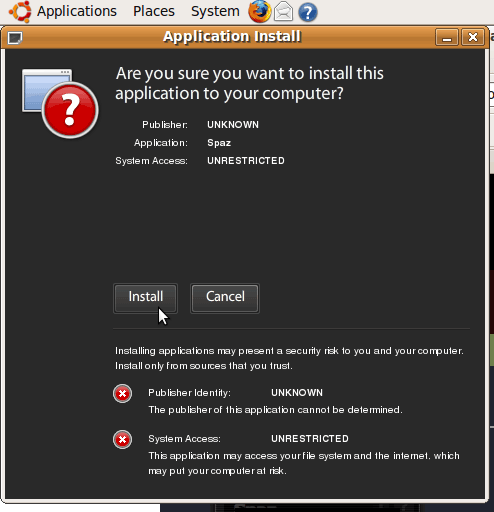Click the Install button
Image resolution: width=494 pixels, height=512 pixels.
(145, 298)
